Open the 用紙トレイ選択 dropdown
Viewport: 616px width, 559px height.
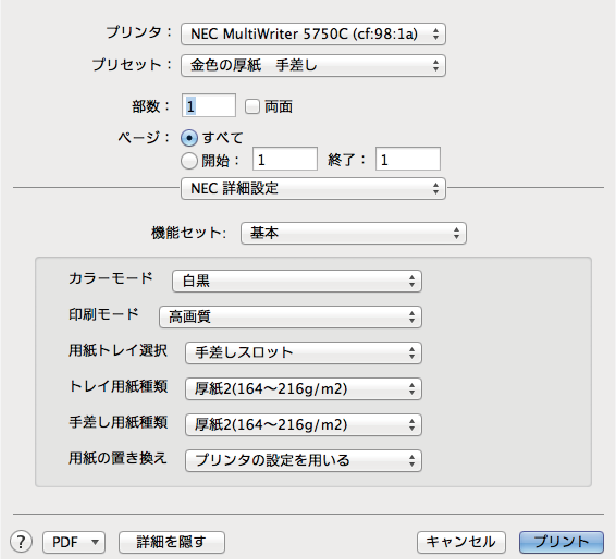click(303, 353)
